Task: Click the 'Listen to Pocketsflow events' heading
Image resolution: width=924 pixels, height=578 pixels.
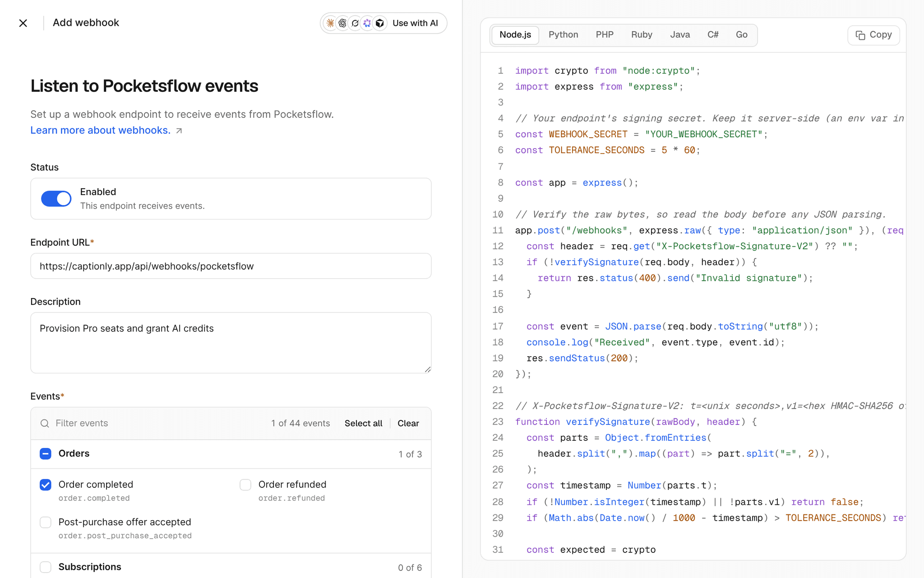Action: [x=144, y=86]
